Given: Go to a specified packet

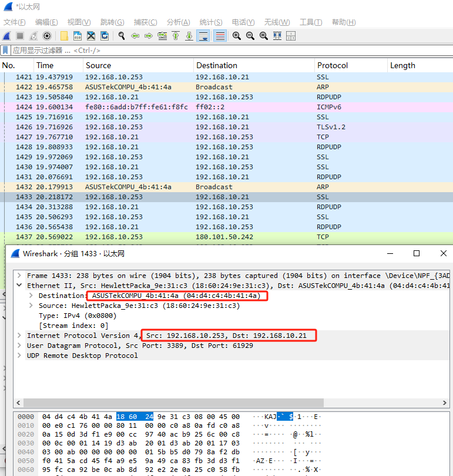Looking at the screenshot, I should [162, 36].
